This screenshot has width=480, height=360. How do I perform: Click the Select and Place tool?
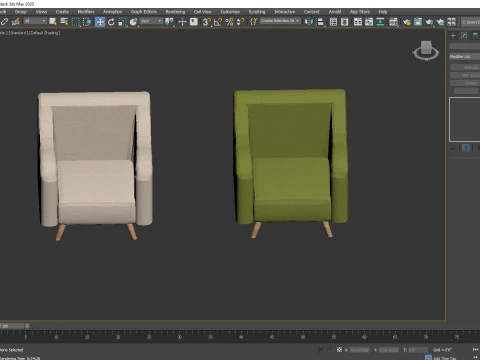[134, 22]
